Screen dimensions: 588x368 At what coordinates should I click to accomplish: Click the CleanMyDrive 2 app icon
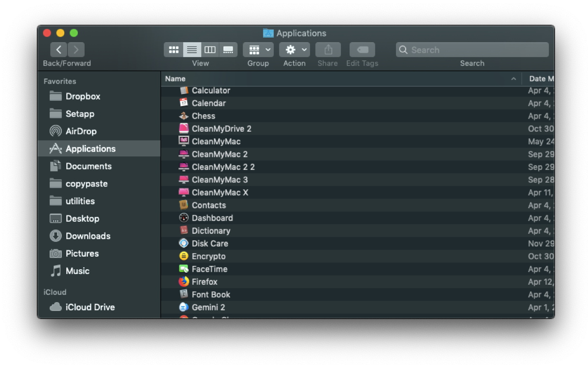[x=184, y=128]
